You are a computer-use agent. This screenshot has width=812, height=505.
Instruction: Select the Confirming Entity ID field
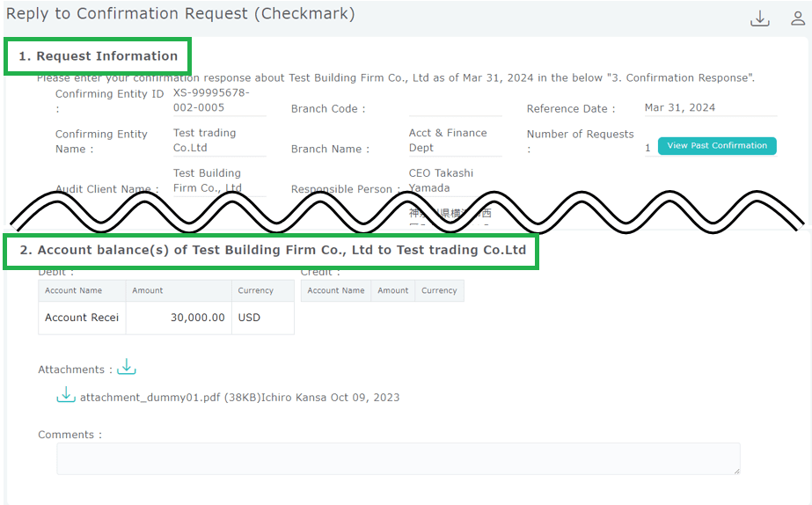point(219,100)
